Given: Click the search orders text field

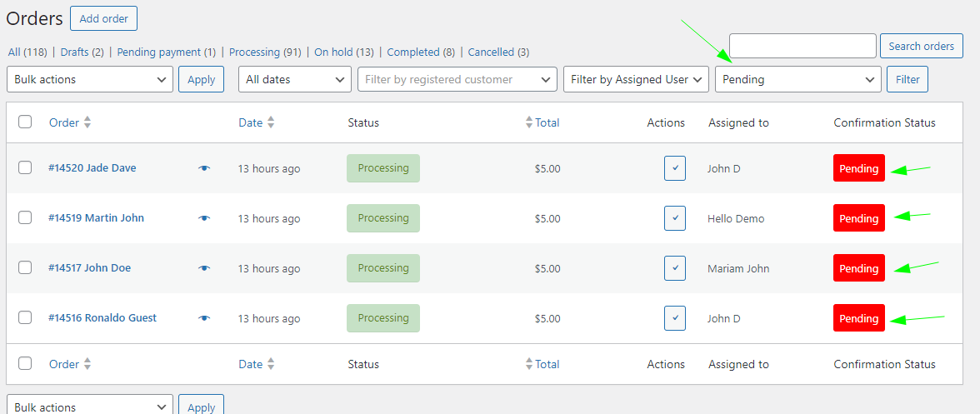Looking at the screenshot, I should point(802,46).
